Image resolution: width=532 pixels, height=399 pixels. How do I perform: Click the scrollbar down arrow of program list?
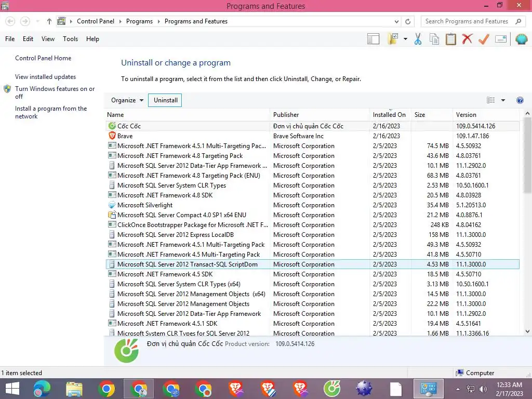(527, 331)
